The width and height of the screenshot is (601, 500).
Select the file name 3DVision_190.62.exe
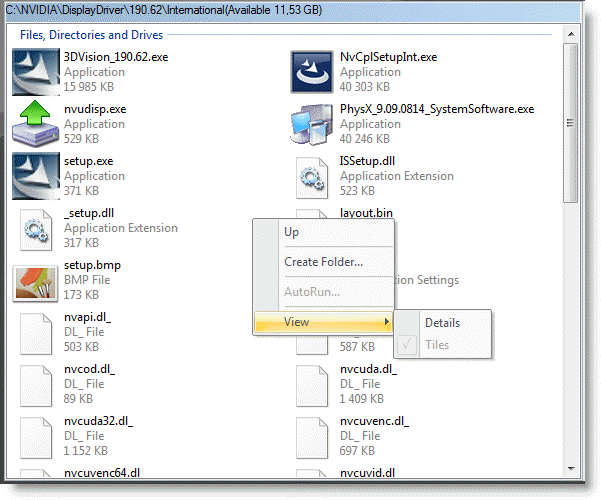(116, 57)
